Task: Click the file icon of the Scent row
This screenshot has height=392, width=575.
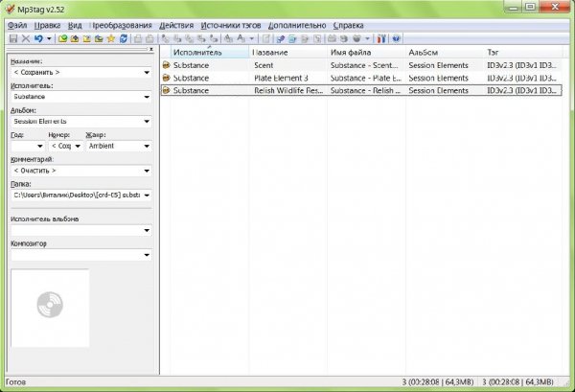Action: [x=166, y=65]
